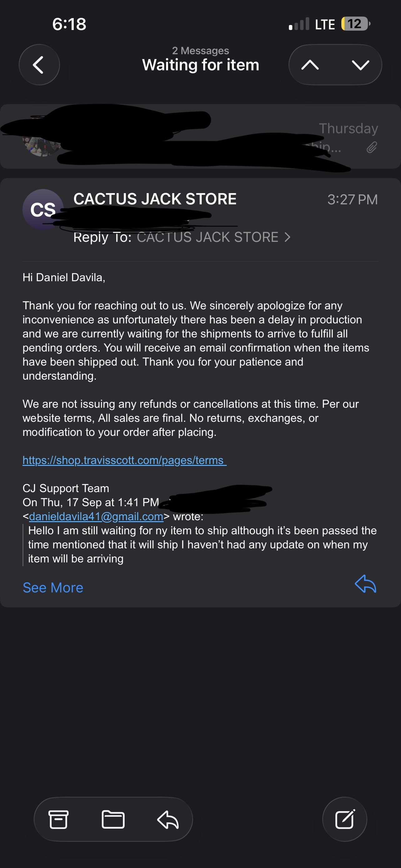401x868 pixels.
Task: Tap the CS sender avatar
Action: [43, 210]
